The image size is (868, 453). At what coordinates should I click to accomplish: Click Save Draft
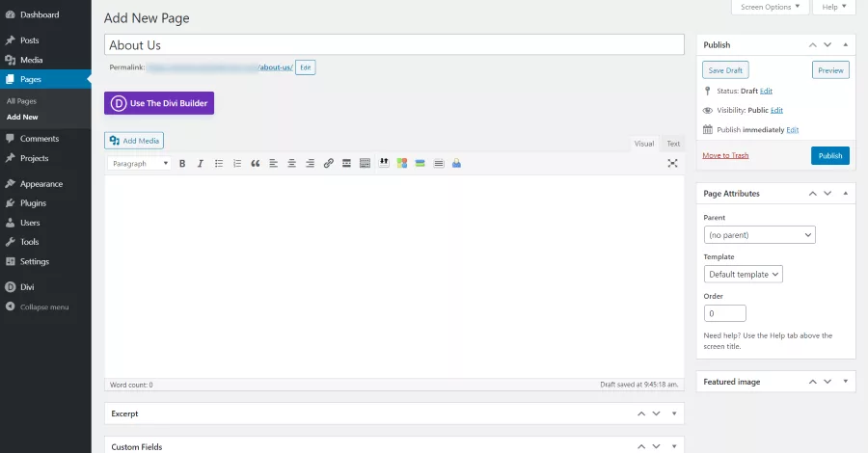(725, 70)
